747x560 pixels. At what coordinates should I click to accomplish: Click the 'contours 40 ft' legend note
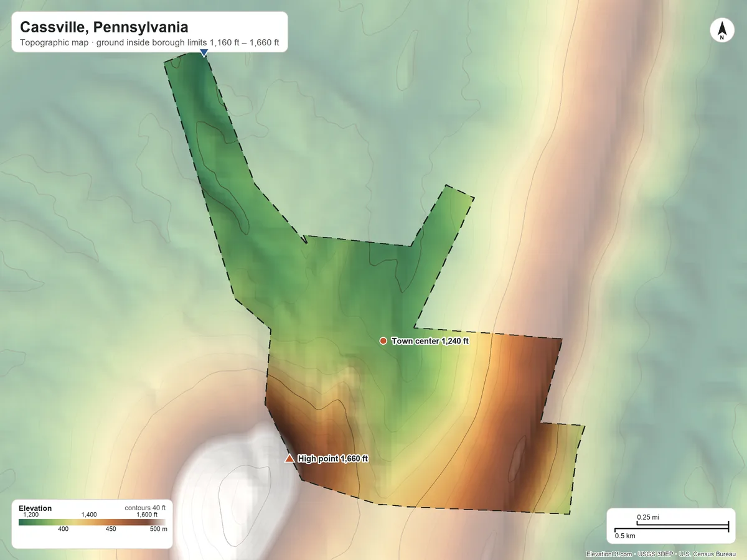[145, 508]
